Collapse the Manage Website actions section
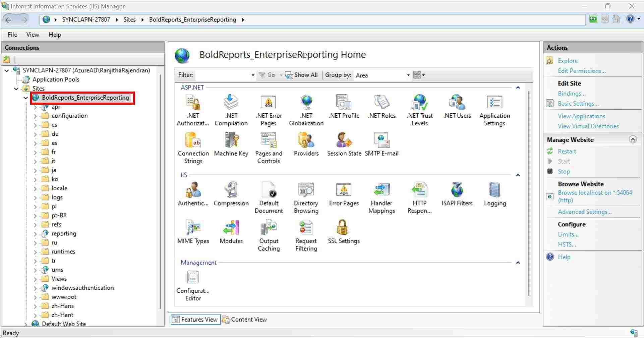The width and height of the screenshot is (644, 338). pyautogui.click(x=633, y=139)
